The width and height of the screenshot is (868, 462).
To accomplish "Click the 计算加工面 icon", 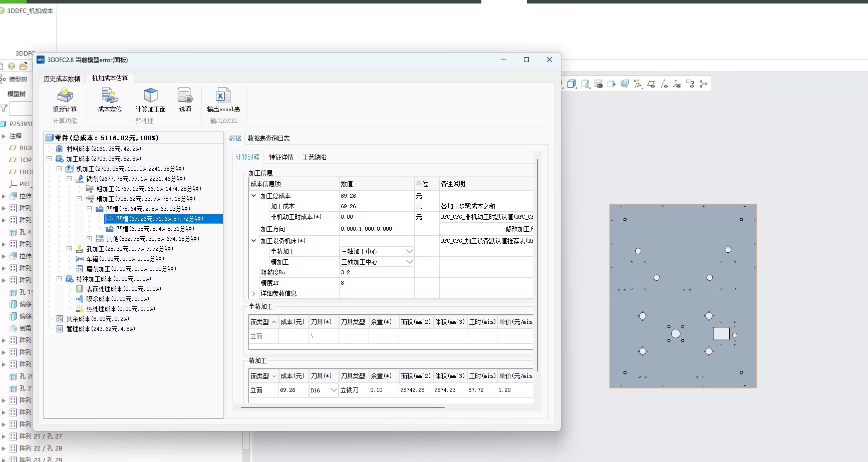I will 150,96.
